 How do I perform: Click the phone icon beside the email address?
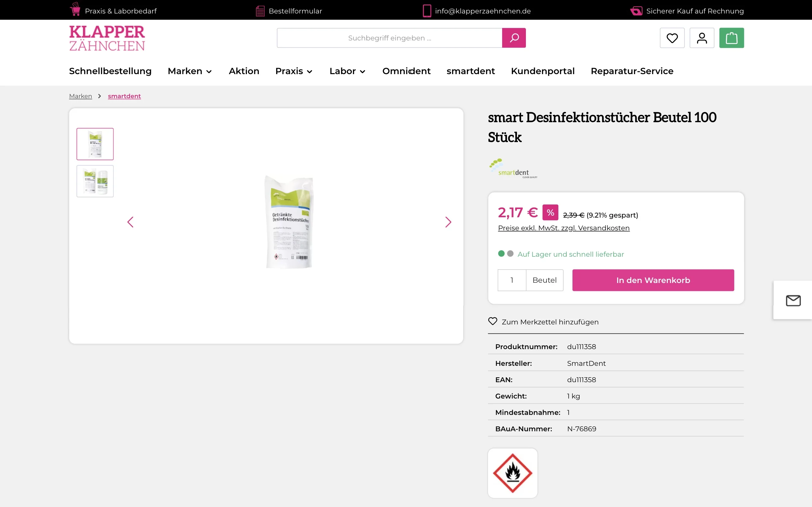(427, 11)
